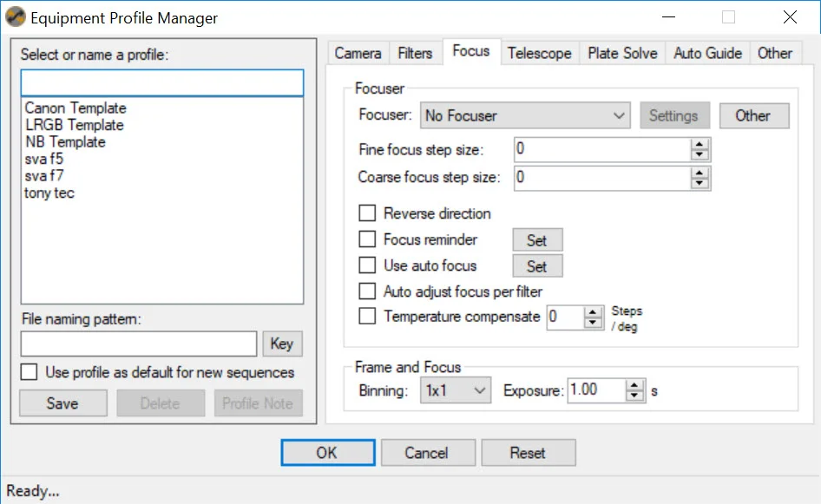Click the Other button beside focuser Settings
821x504 pixels.
coord(754,115)
